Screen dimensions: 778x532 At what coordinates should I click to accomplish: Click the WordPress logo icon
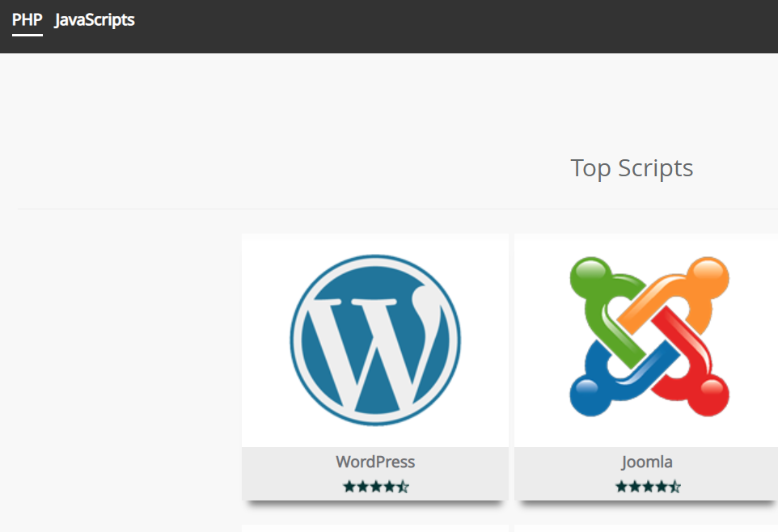[x=375, y=340]
